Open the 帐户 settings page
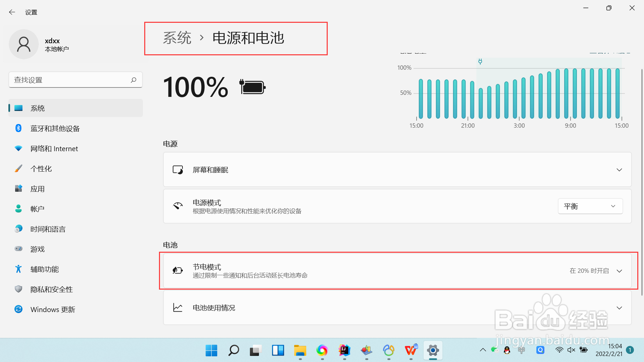 pos(37,208)
